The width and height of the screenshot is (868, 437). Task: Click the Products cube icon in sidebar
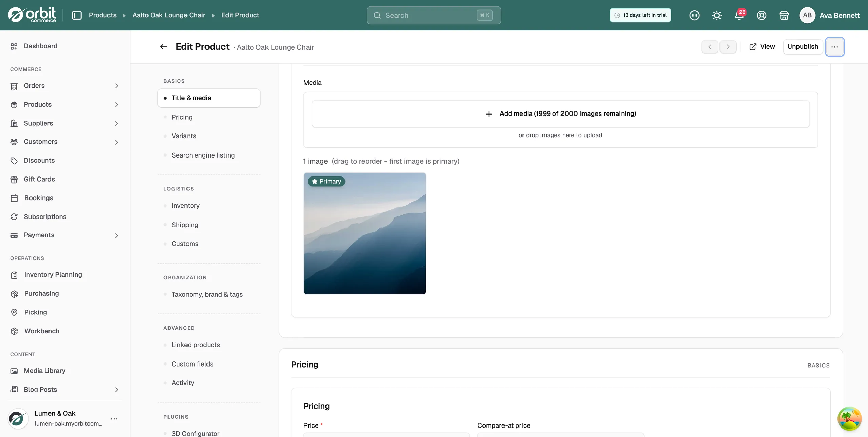coord(14,105)
